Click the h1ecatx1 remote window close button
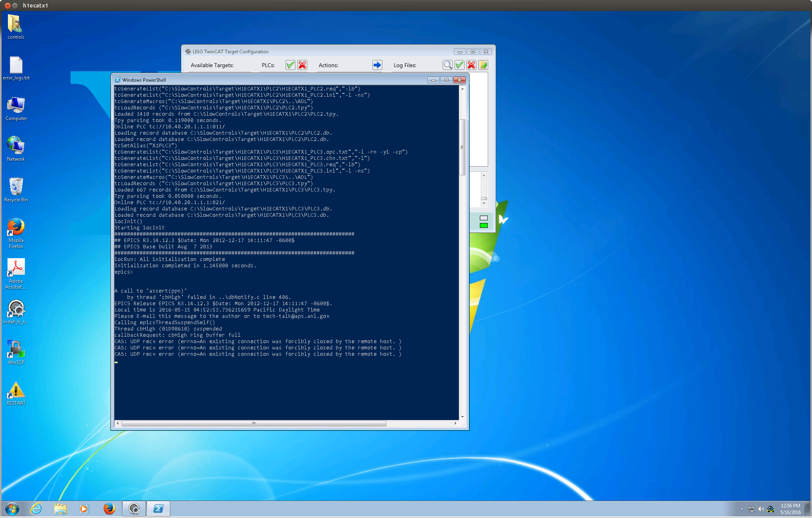Image resolution: width=812 pixels, height=518 pixels. coord(7,6)
